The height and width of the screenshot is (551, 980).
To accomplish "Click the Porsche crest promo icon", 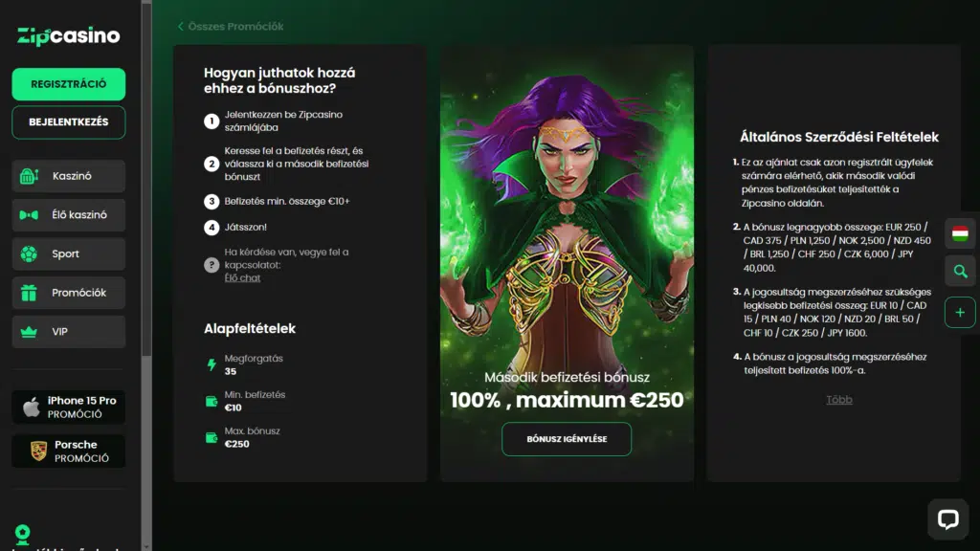I will point(38,452).
